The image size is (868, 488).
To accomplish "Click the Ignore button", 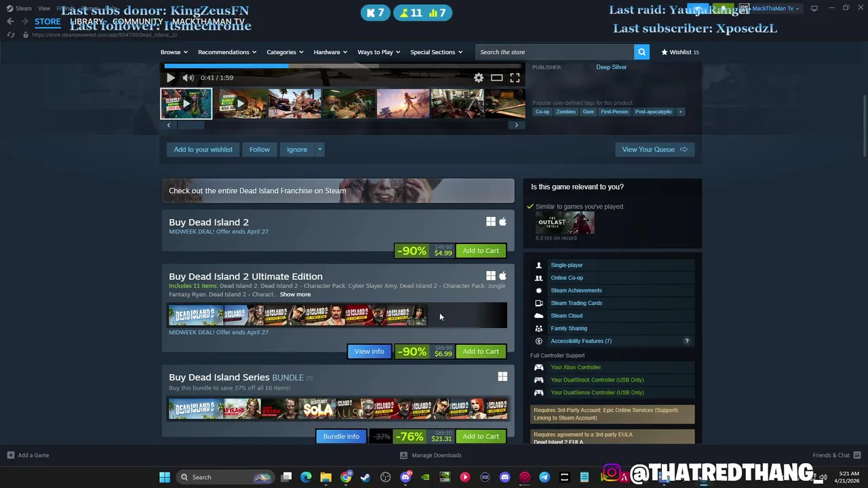I will coord(297,150).
